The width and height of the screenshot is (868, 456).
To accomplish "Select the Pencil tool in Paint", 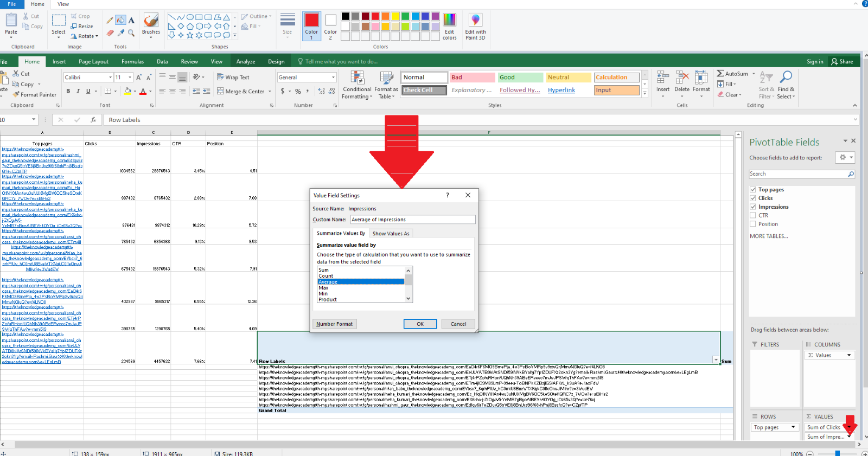I will (110, 20).
